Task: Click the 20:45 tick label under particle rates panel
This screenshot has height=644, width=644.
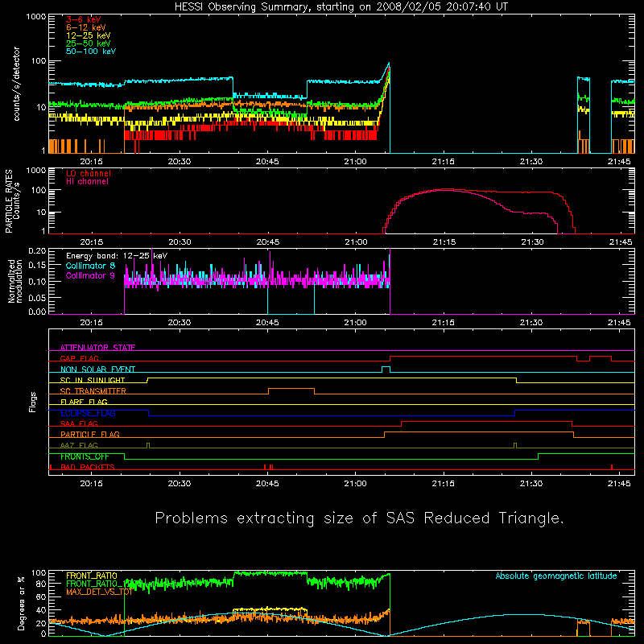Action: point(268,242)
